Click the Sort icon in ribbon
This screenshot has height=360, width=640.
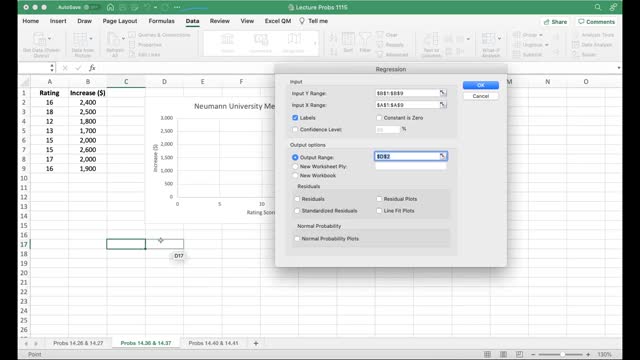coord(348,39)
